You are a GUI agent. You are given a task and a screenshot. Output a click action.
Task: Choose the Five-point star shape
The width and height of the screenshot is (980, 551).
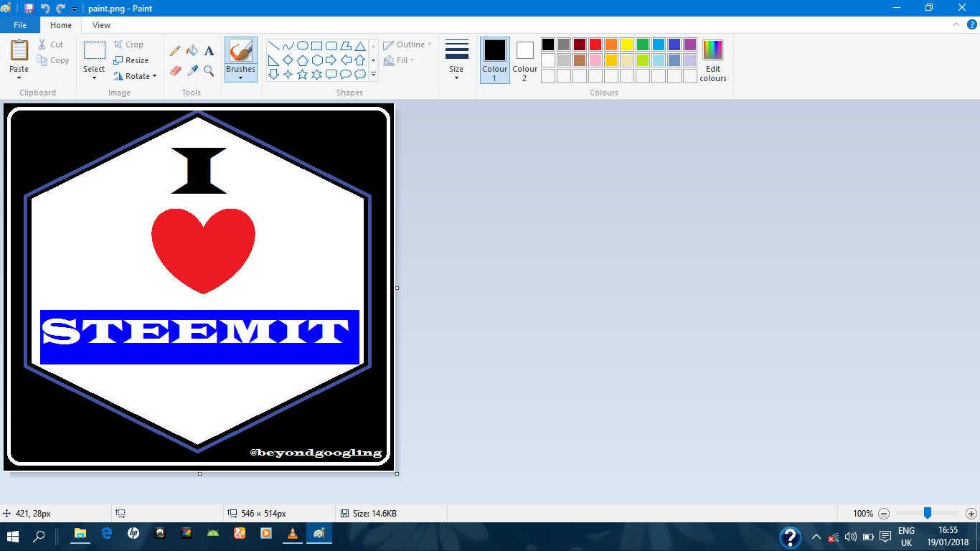(303, 75)
